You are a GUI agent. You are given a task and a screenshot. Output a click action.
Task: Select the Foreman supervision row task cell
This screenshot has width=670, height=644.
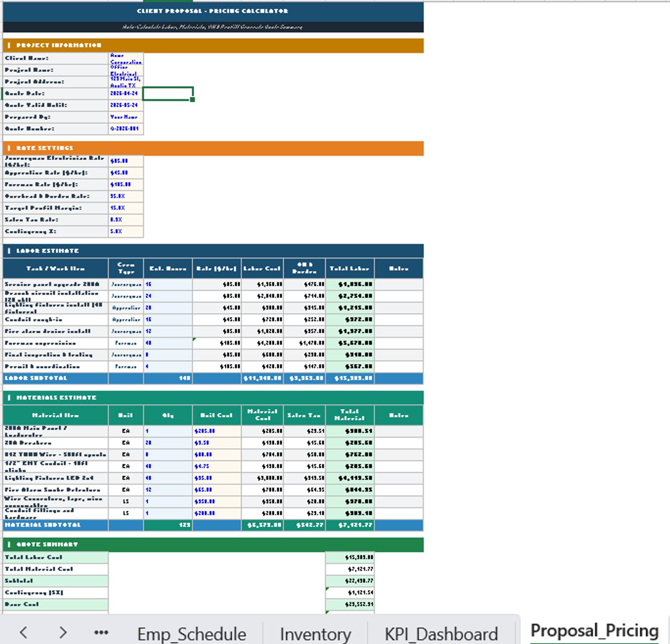[55, 343]
